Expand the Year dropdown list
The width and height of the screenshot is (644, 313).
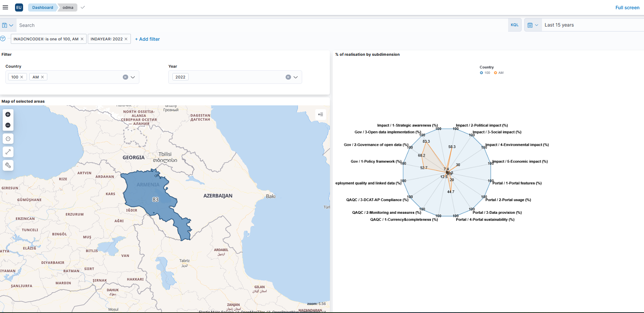pos(296,77)
